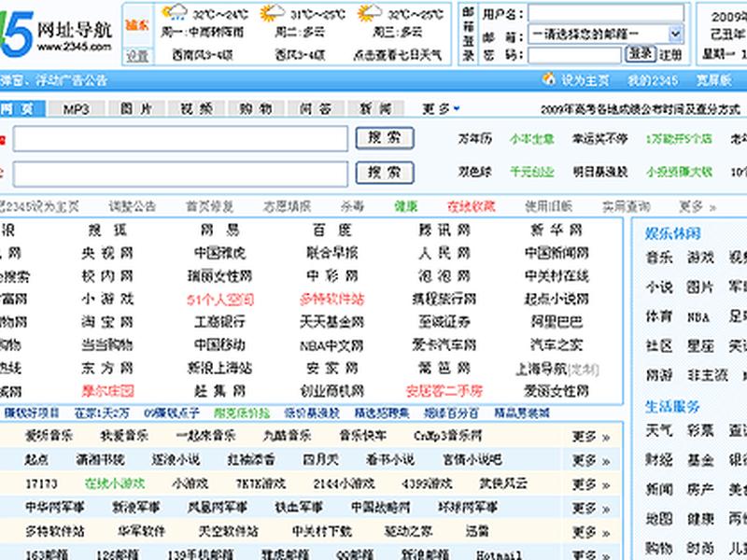Open the 我的2345 link
Image resolution: width=747 pixels, height=560 pixels.
[x=652, y=80]
